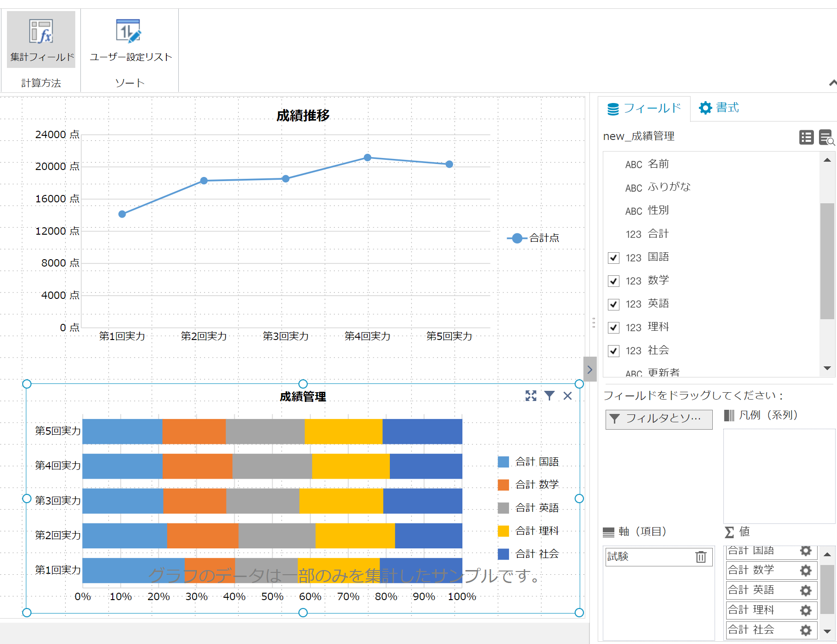Switch to the 書式 tab
837x644 pixels.
719,108
